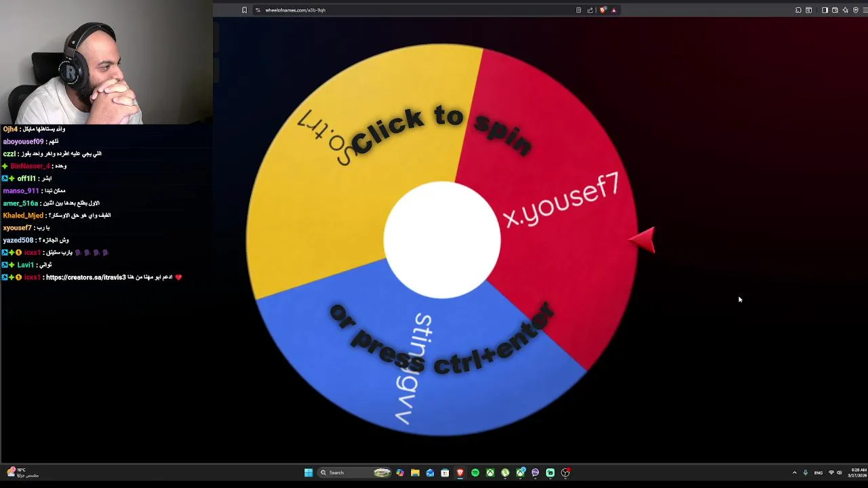Open Wi-Fi network tray icon
The image size is (868, 488).
coord(831,472)
